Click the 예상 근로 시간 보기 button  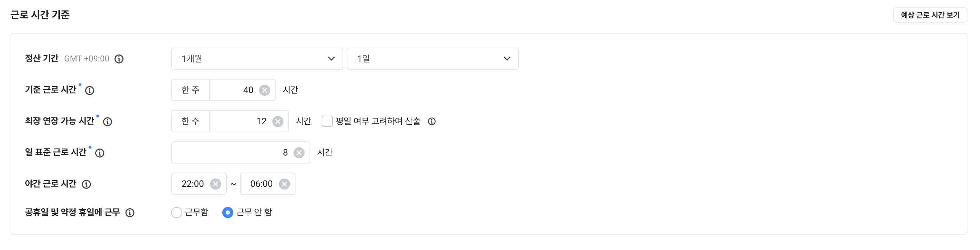pyautogui.click(x=930, y=15)
